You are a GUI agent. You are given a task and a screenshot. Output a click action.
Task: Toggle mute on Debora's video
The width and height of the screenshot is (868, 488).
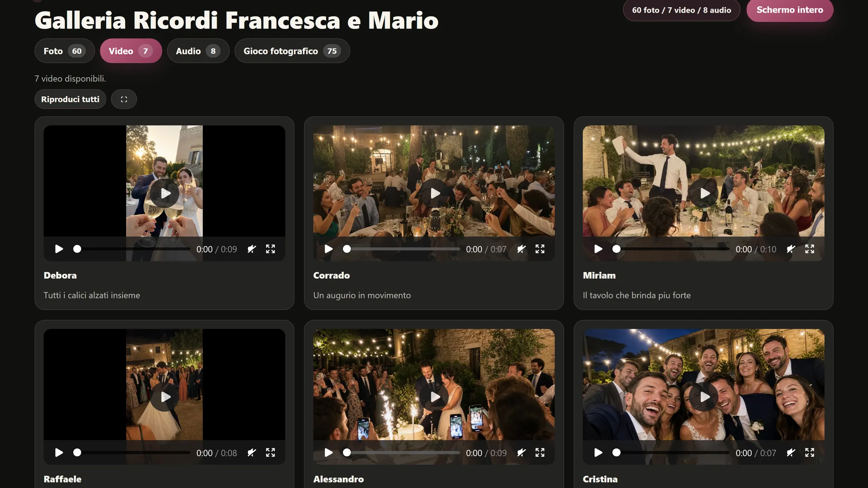(x=252, y=249)
